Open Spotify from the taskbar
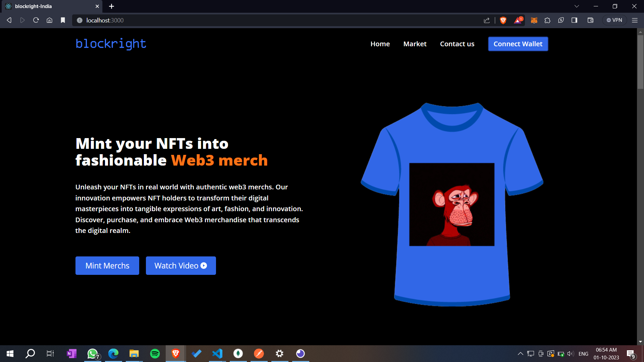 point(155,354)
